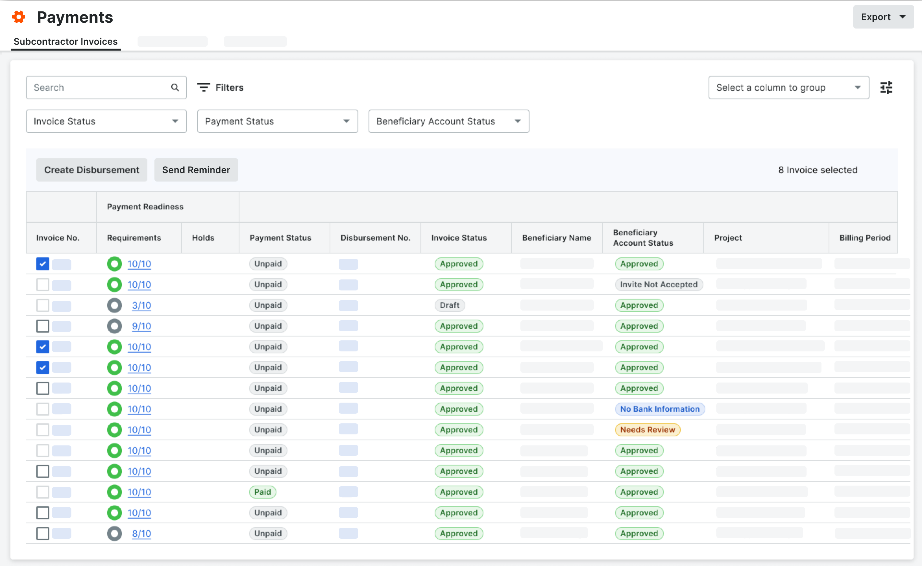Click the Create Disbursement button

coord(92,170)
